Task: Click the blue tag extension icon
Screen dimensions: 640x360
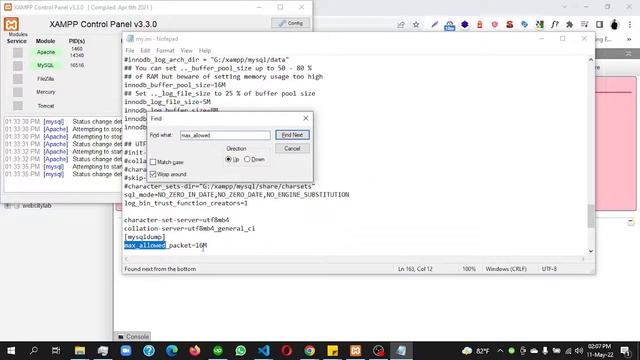Action: tap(524, 25)
